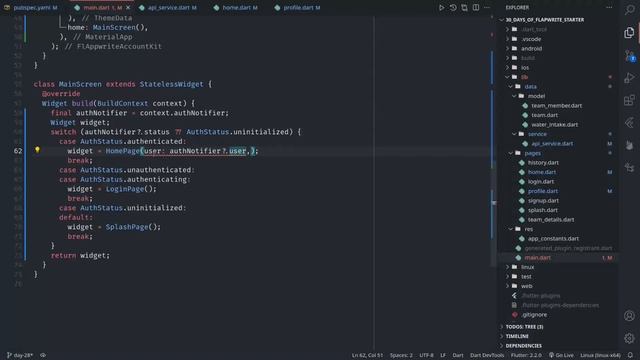
Task: Open Explorer panel More Actions ellipsis
Action: pyautogui.click(x=609, y=7)
